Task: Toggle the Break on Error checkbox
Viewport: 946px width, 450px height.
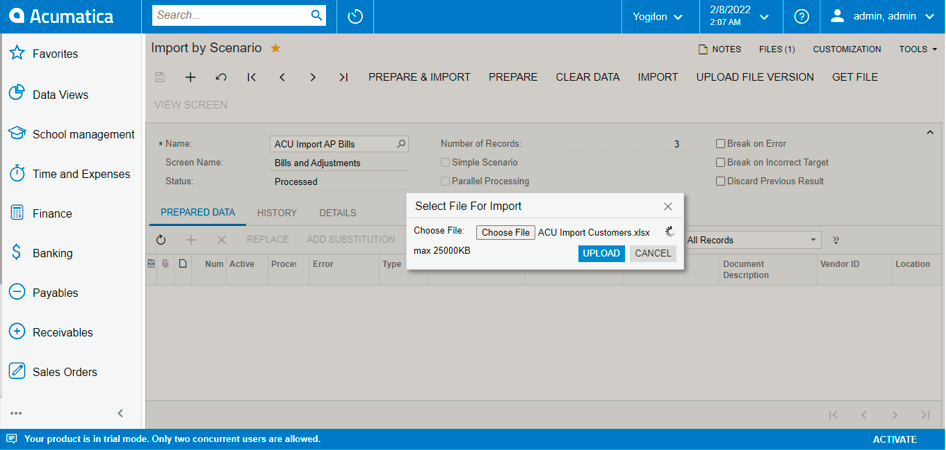Action: coord(720,144)
